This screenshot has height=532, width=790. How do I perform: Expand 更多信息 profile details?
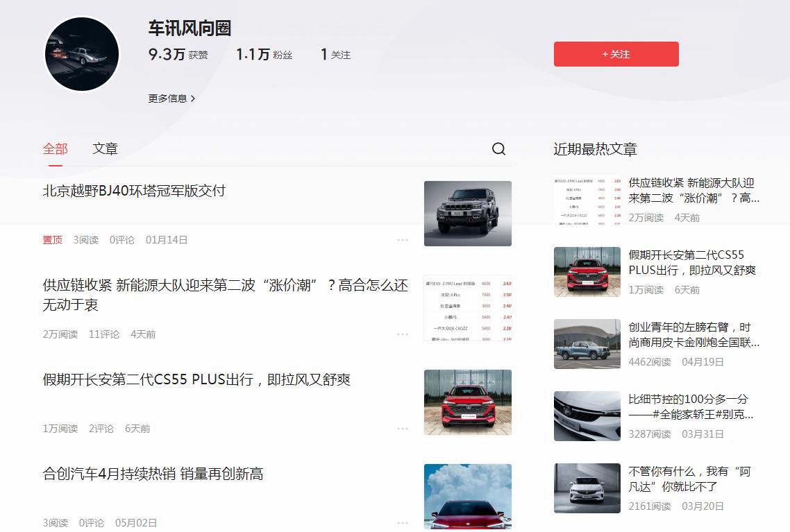[x=171, y=98]
